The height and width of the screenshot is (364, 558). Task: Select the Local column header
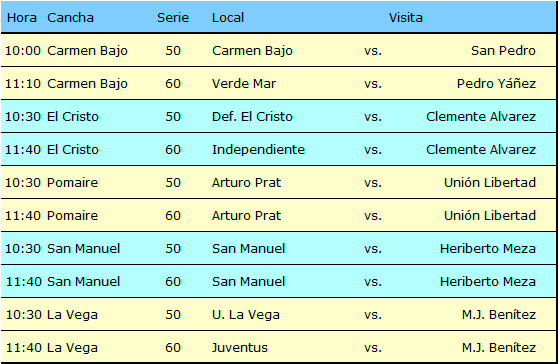tap(228, 17)
